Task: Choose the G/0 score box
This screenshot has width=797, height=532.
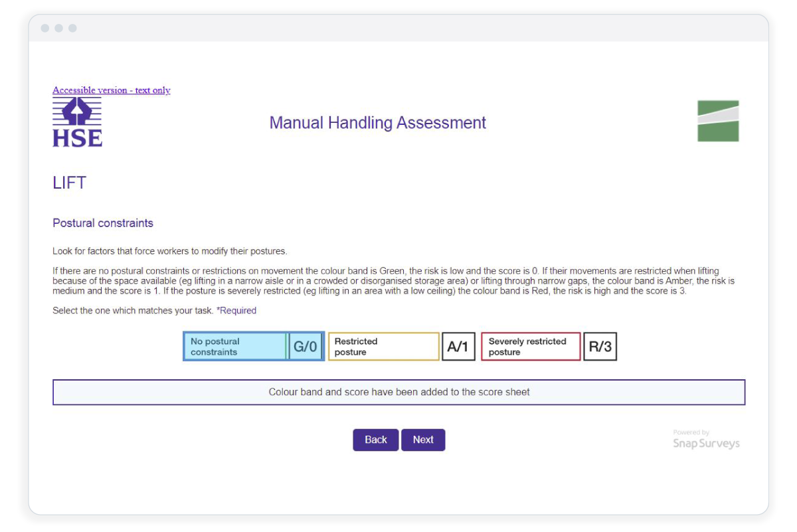Action: tap(306, 347)
